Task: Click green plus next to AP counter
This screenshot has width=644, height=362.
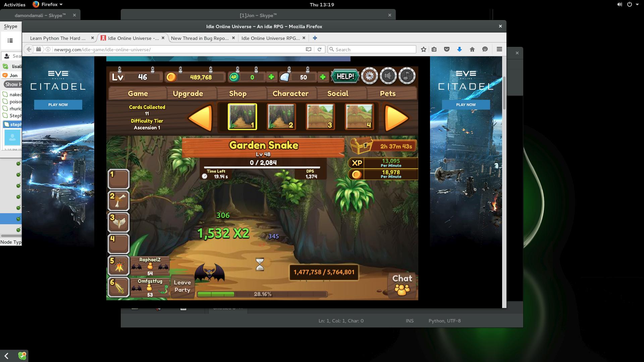Action: [271, 77]
